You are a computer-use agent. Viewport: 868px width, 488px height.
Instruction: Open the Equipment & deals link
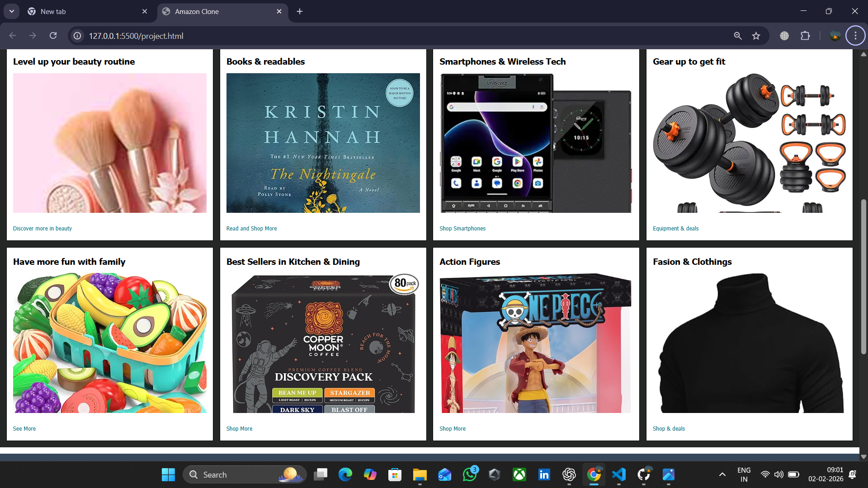coord(675,229)
